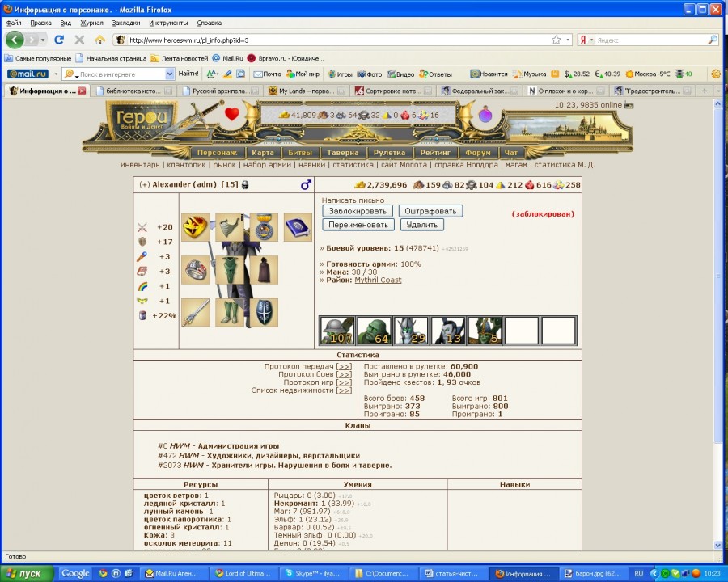Viewport: 728px width, 582px height.
Task: Click the Yandex search magnifier icon
Action: click(713, 40)
